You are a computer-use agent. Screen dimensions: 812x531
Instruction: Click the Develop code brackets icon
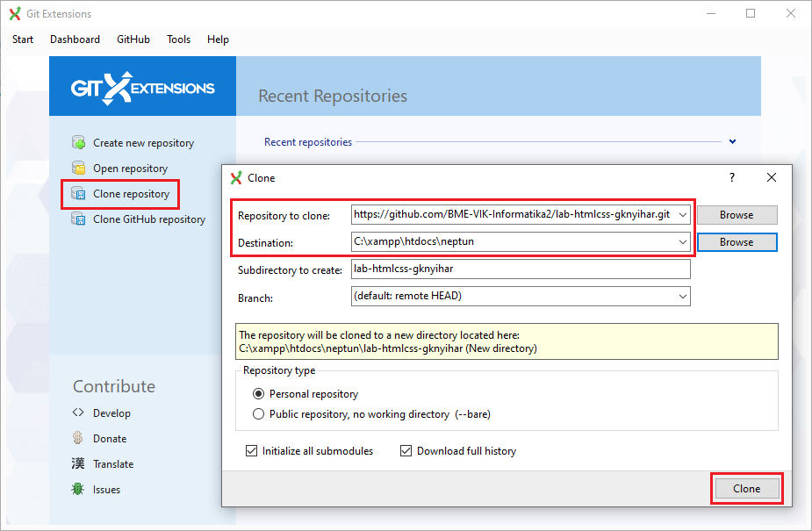78,413
